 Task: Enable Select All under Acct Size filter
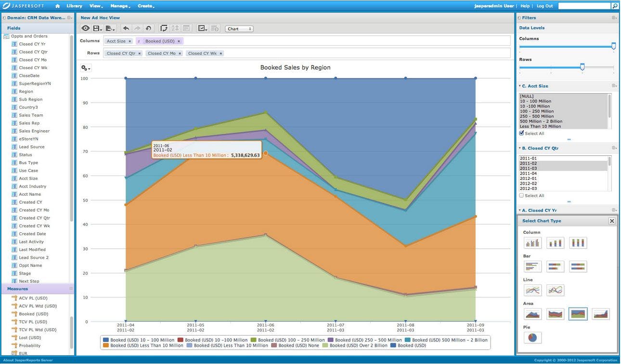(521, 133)
